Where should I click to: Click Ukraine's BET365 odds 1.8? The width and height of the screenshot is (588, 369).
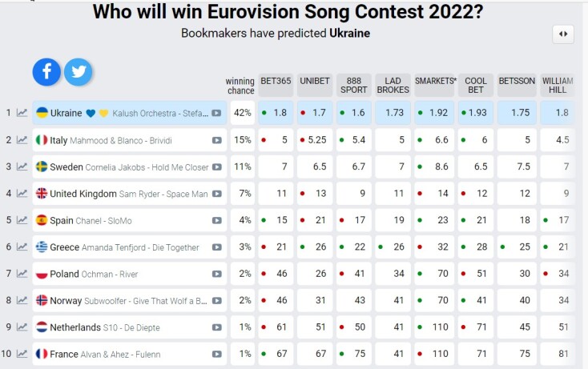tap(276, 113)
